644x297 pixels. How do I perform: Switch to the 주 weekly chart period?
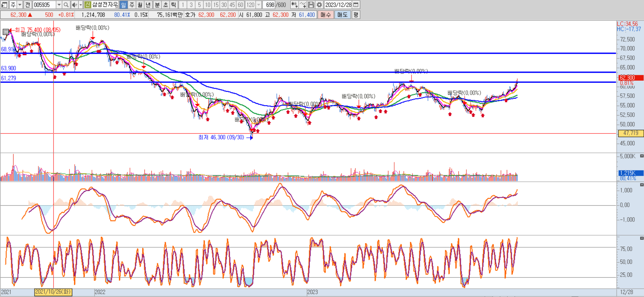pyautogui.click(x=132, y=5)
